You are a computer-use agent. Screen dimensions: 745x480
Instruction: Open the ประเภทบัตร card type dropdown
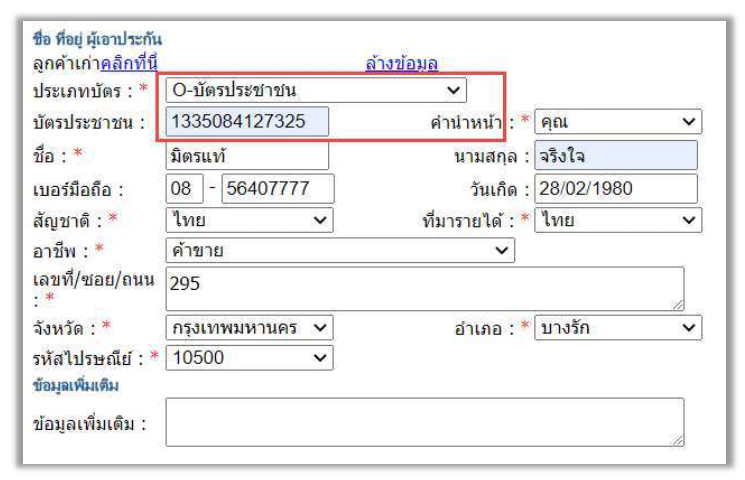coord(316,90)
